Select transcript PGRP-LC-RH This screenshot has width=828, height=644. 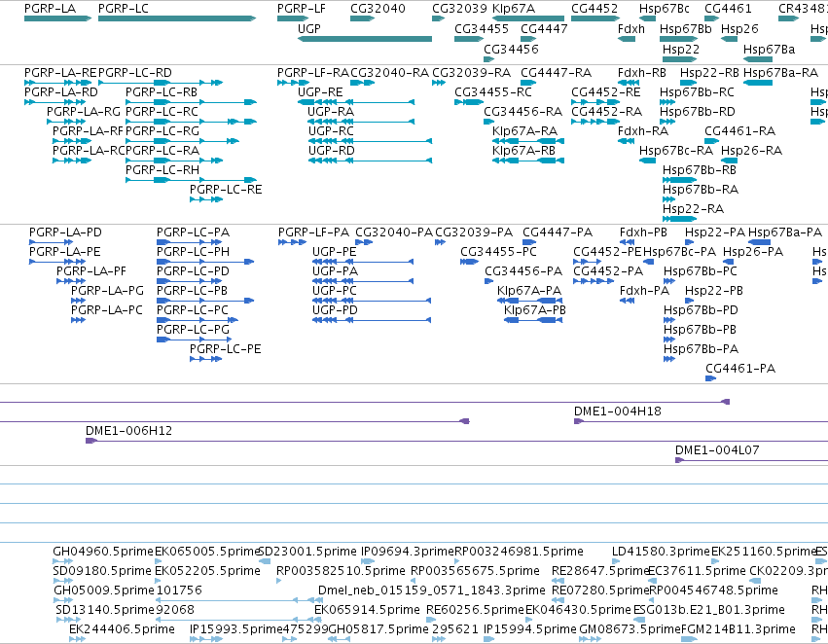pos(191,180)
